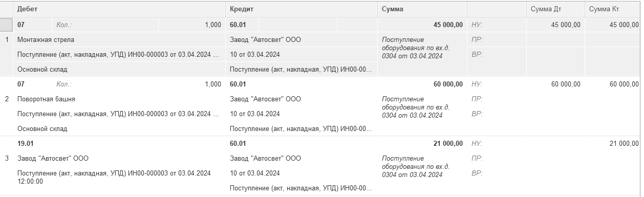Click the Сумма Дт column header
The width and height of the screenshot is (644, 197).
click(555, 9)
